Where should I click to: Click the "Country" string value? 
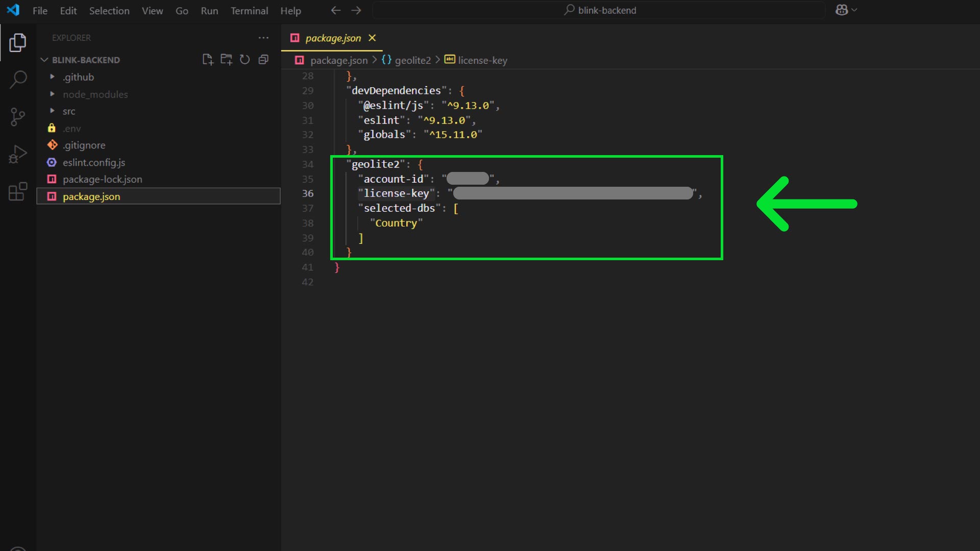396,223
